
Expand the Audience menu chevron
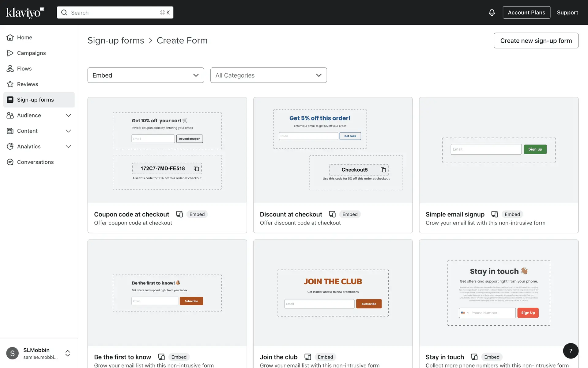click(68, 115)
